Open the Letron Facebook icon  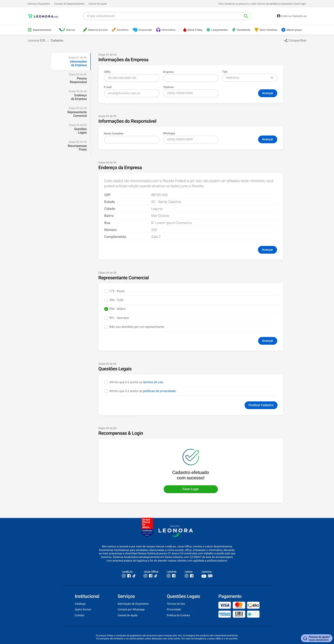[192, 576]
